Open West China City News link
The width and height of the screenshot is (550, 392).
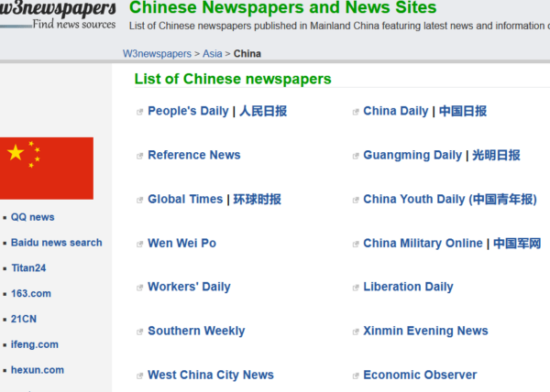point(211,375)
